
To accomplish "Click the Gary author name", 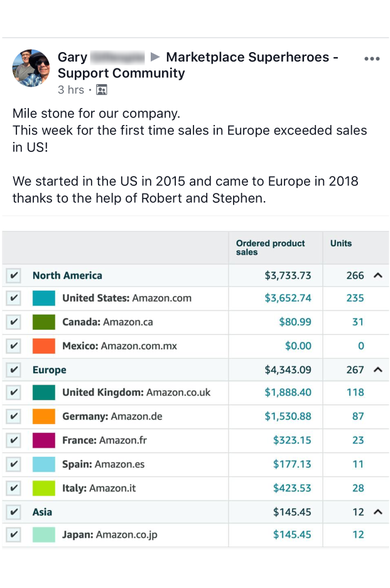I will pyautogui.click(x=72, y=57).
